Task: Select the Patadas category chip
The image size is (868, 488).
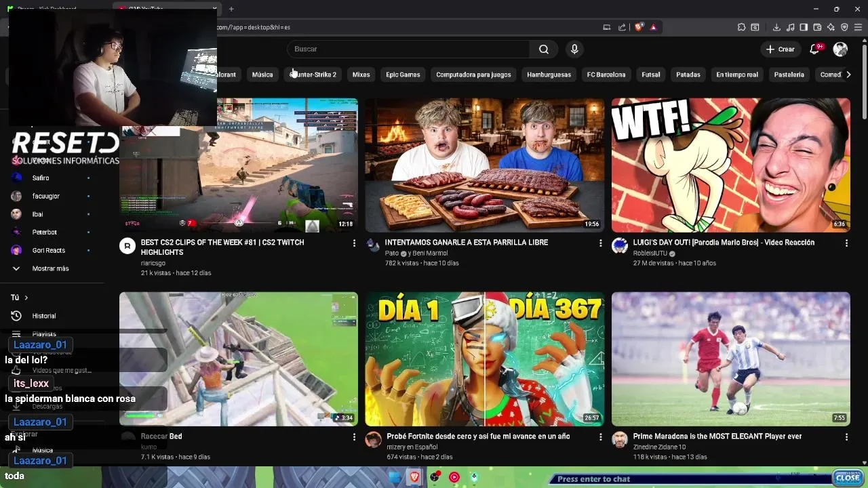Action: coord(688,75)
